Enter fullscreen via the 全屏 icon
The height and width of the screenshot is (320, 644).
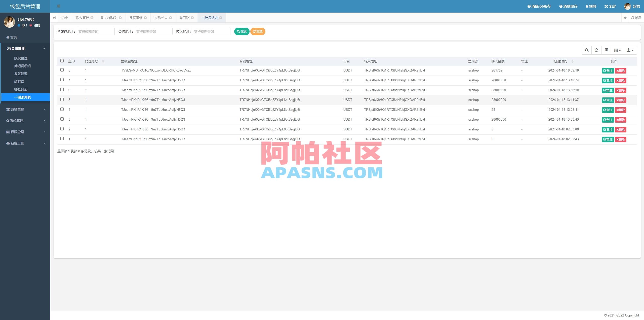click(x=610, y=6)
